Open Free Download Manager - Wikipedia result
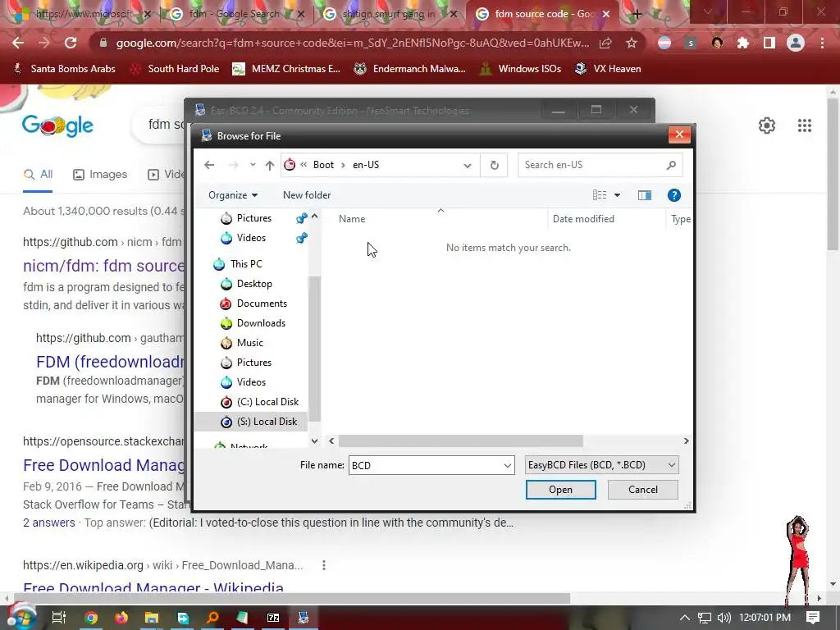 click(x=153, y=587)
